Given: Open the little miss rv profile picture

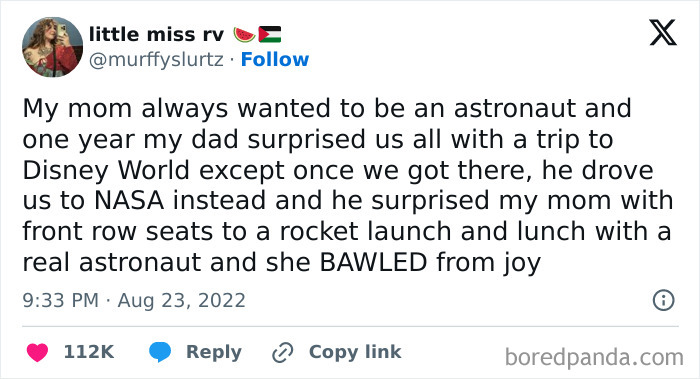Looking at the screenshot, I should pyautogui.click(x=53, y=47).
